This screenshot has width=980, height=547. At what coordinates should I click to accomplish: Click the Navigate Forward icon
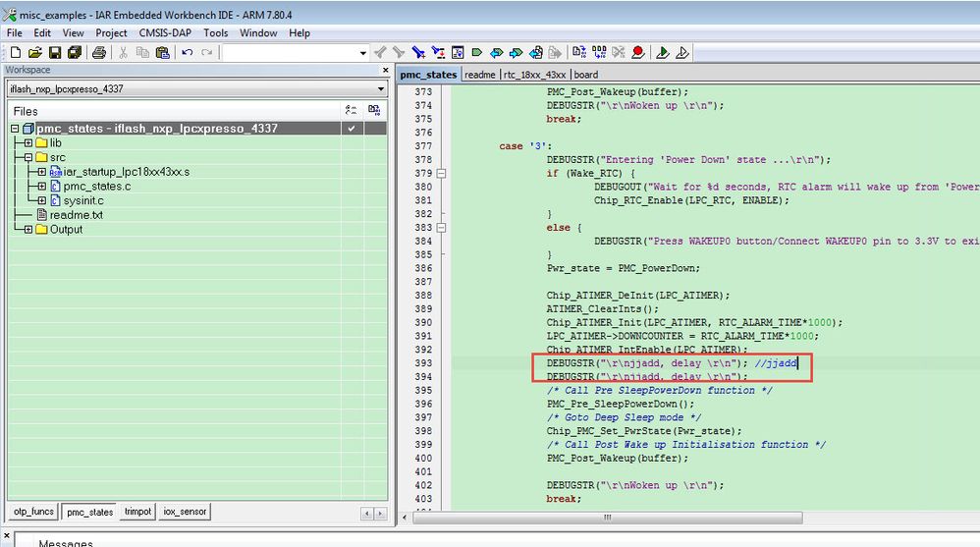[555, 52]
